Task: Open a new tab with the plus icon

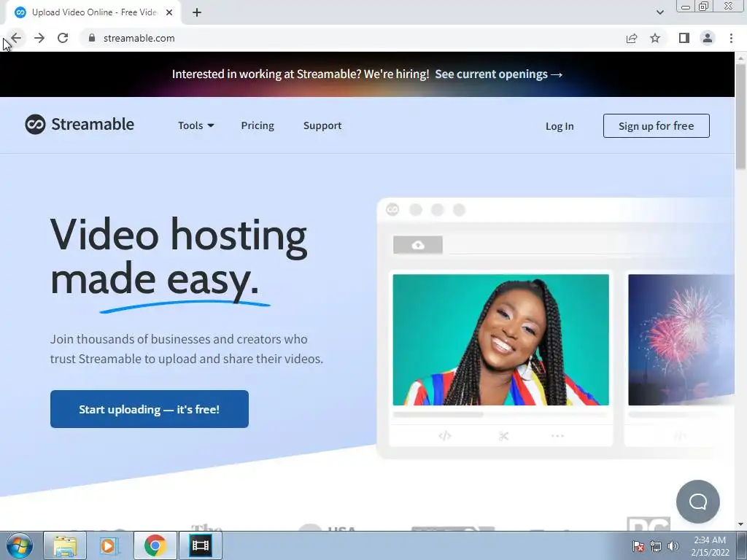Action: [x=197, y=12]
